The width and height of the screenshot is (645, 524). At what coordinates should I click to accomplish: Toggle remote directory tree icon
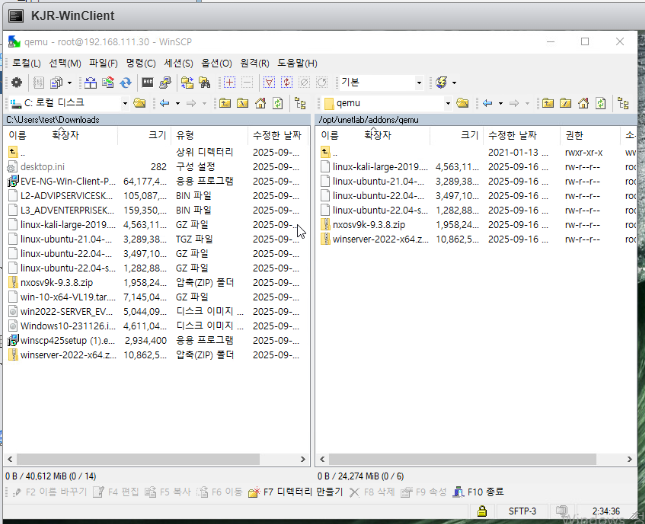[x=623, y=103]
